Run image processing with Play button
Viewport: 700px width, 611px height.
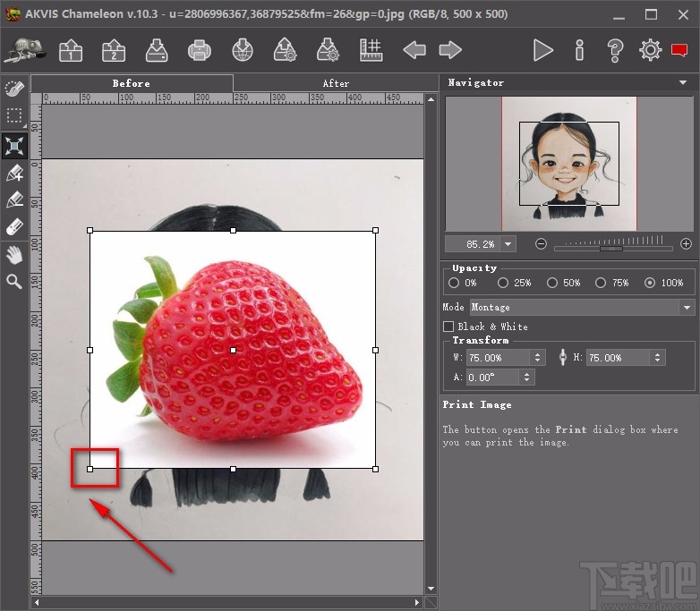coord(542,50)
